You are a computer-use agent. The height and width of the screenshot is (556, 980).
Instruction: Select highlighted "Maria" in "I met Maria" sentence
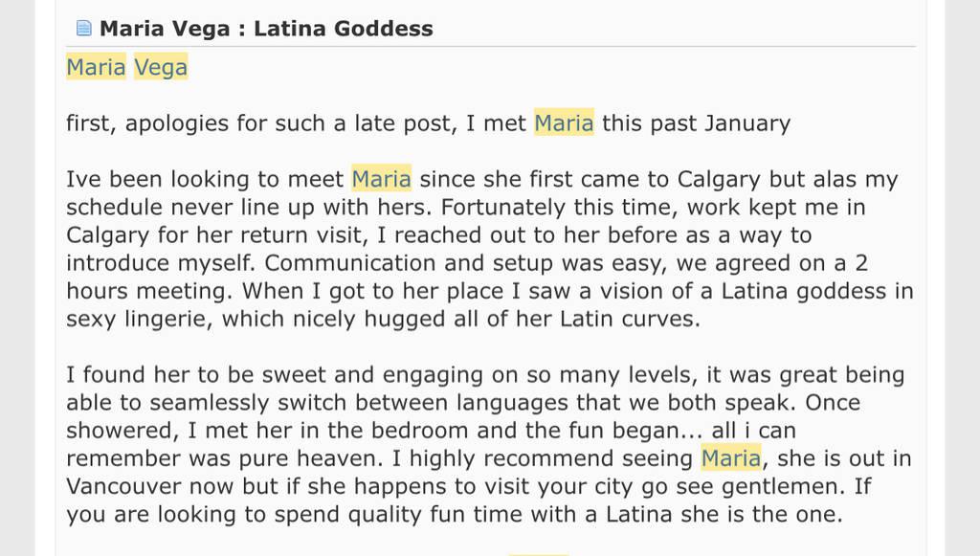click(564, 123)
